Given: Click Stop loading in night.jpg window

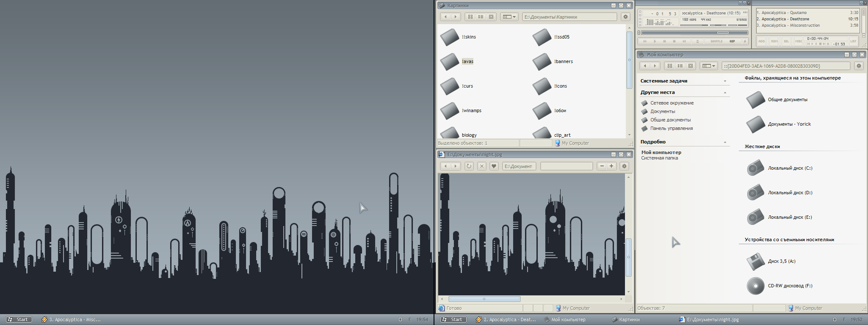Looking at the screenshot, I should (x=481, y=166).
